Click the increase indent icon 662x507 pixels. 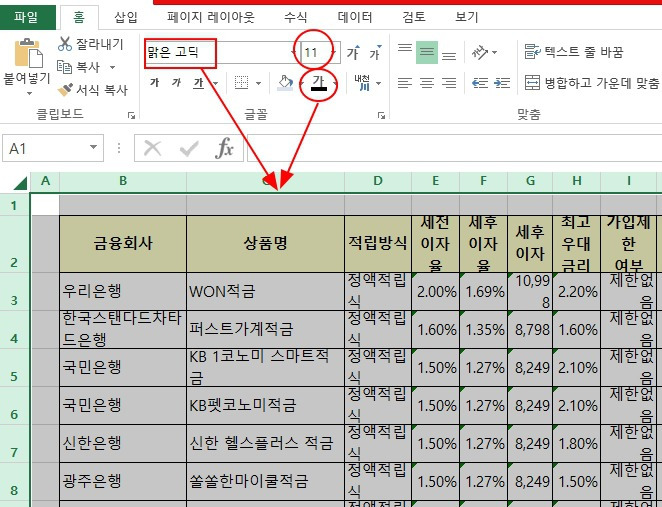[x=502, y=83]
